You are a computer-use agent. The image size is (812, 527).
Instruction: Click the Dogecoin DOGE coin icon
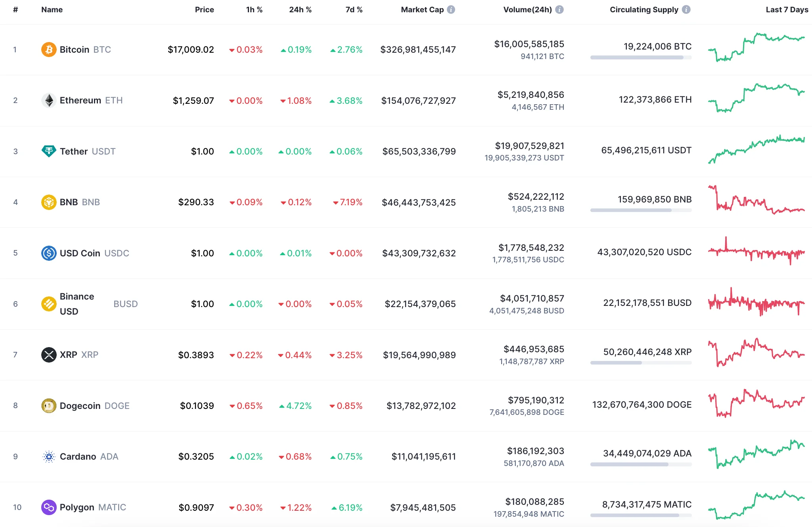click(x=48, y=405)
